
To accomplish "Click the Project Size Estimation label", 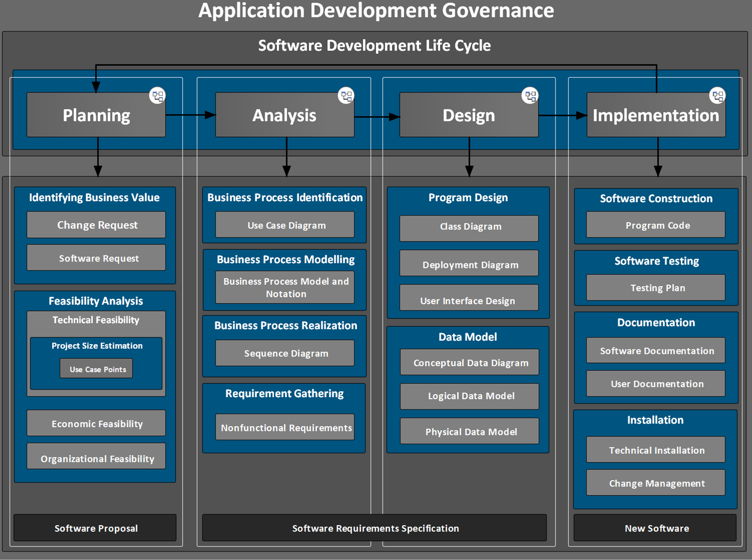I will pos(97,345).
